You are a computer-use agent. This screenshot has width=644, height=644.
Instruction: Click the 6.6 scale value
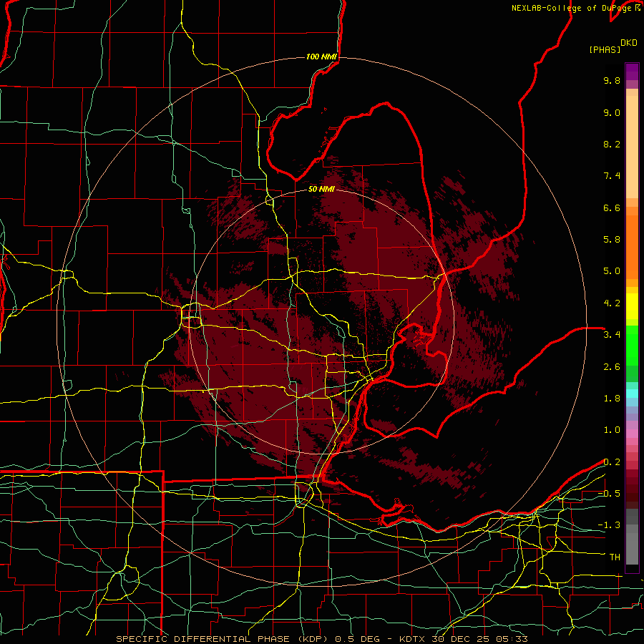coord(612,208)
